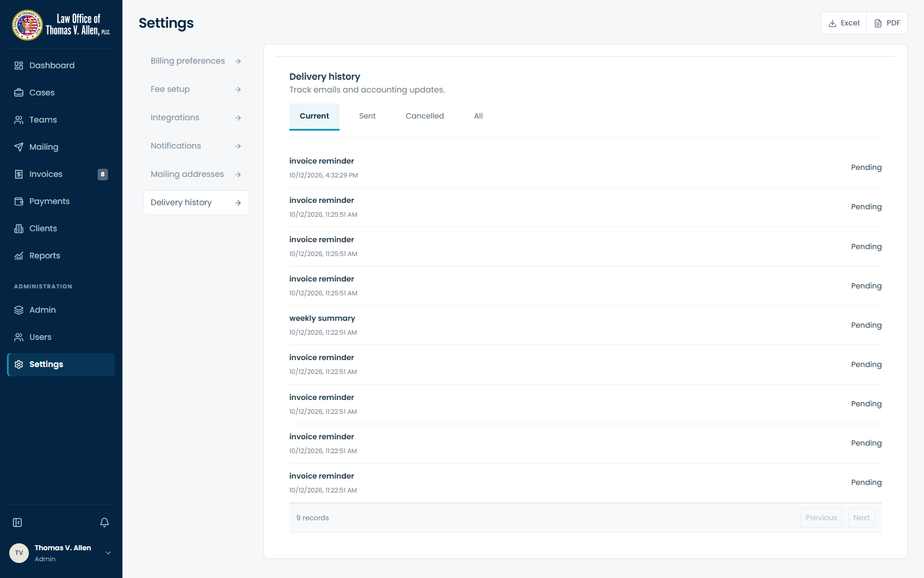This screenshot has width=924, height=578.
Task: Click the Cases briefcase icon
Action: (x=18, y=92)
